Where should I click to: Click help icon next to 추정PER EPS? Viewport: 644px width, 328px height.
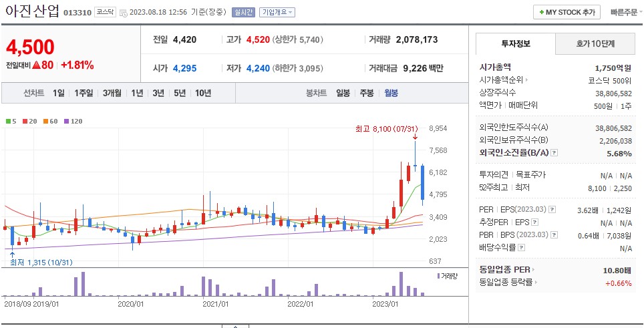[534, 222]
